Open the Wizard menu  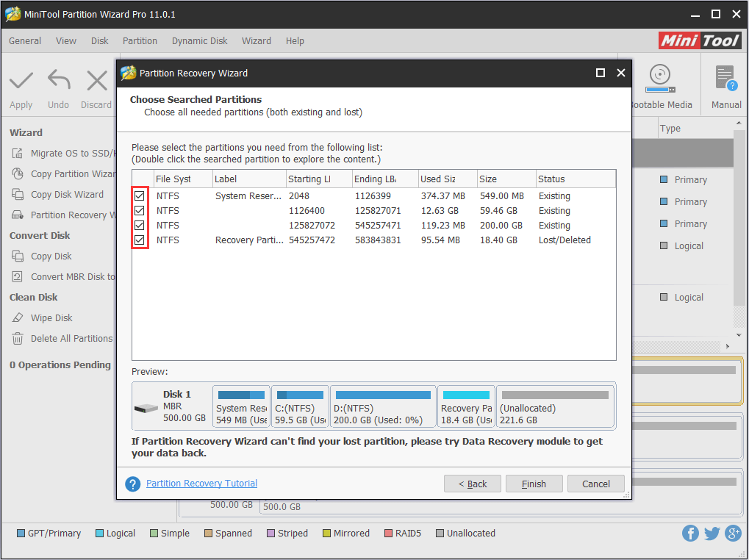257,41
